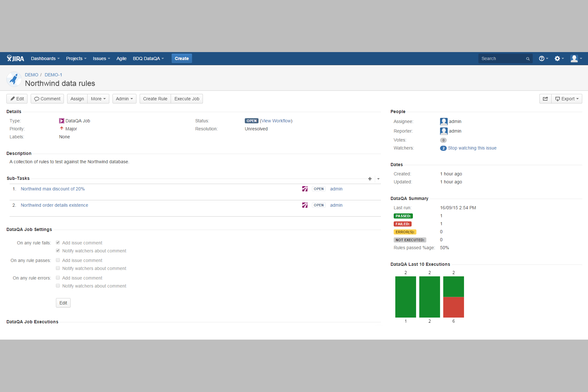
Task: Click OPEN status on Northwind max discount row
Action: pos(319,189)
